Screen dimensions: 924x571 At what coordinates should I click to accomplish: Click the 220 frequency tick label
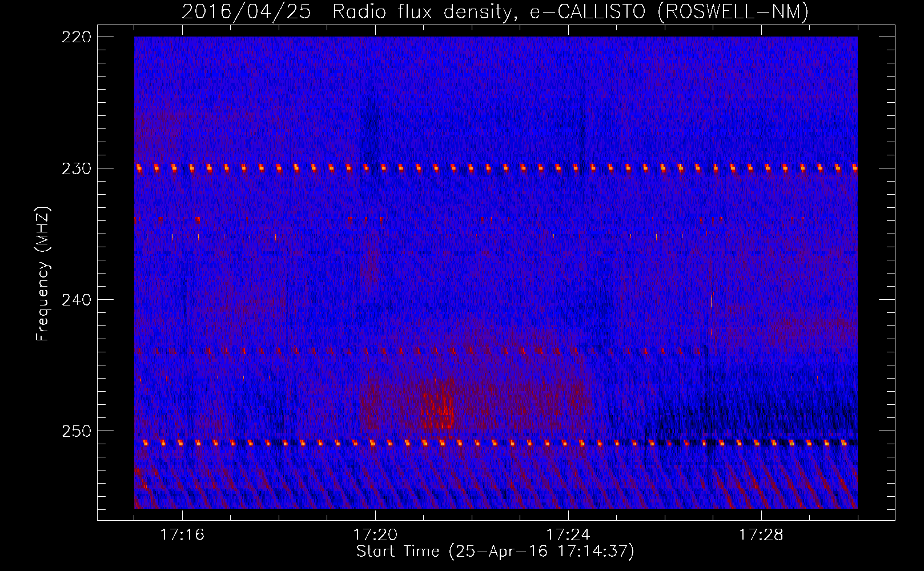coord(77,37)
